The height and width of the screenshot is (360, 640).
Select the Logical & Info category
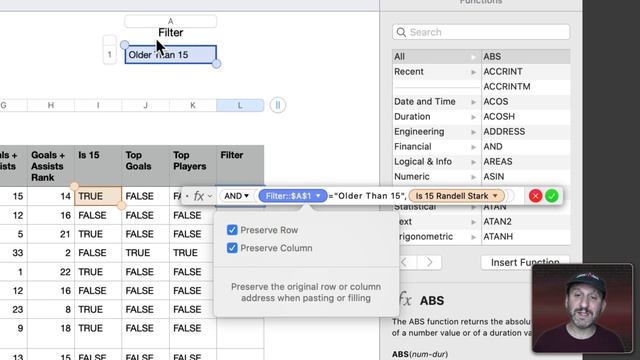tap(436, 162)
